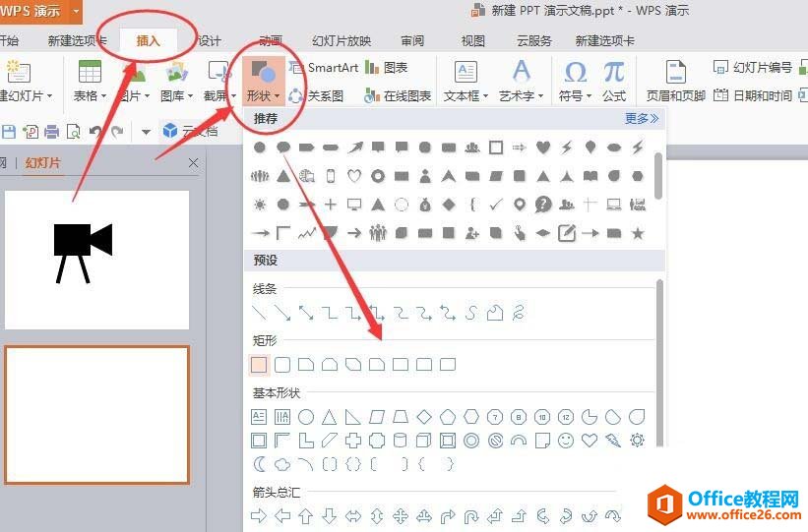808x532 pixels.
Task: Select the blank second slide thumbnail
Action: [96, 415]
